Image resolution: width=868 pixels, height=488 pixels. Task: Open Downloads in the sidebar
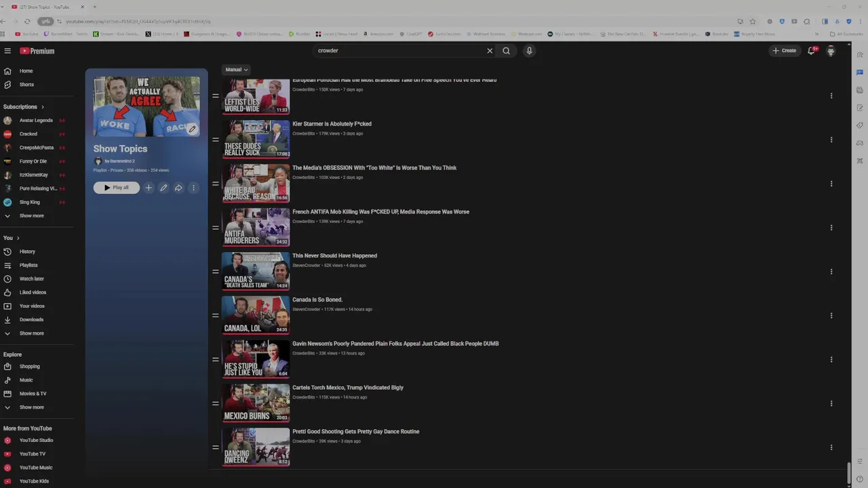coord(31,319)
